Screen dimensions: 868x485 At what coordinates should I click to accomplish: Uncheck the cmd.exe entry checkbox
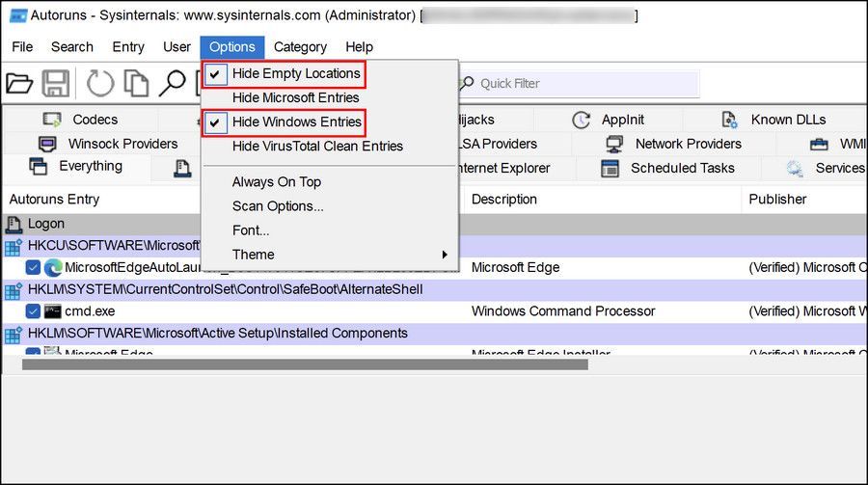[33, 311]
